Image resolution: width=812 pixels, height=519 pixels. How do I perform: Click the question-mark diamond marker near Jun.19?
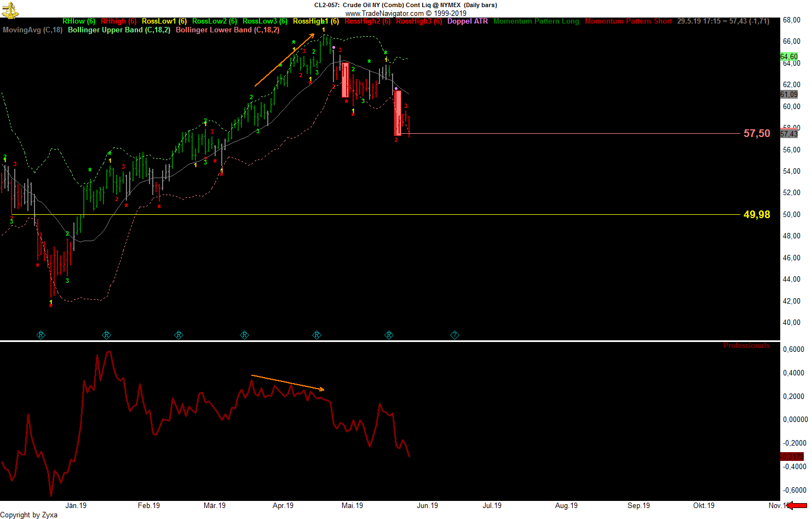pyautogui.click(x=454, y=335)
